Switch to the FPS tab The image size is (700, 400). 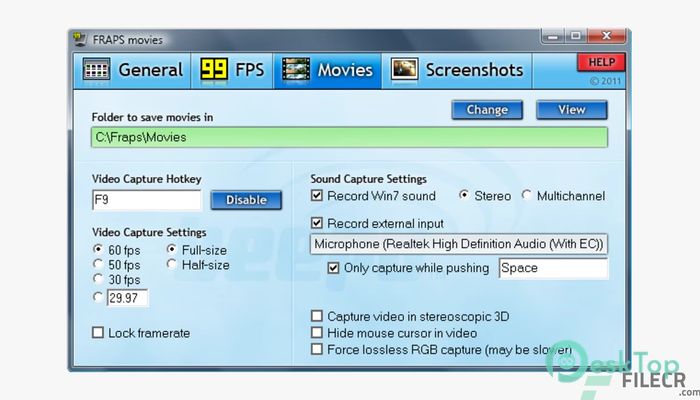[x=232, y=71]
